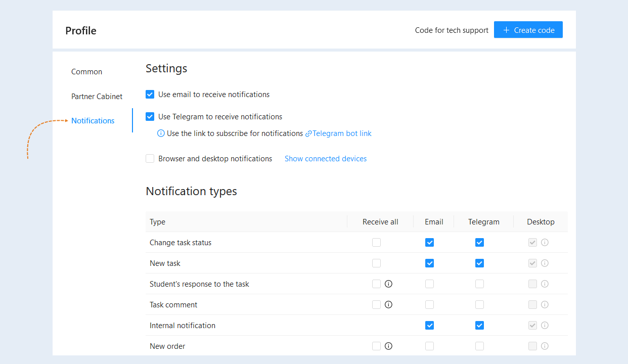628x364 pixels.
Task: Click Desktop info icon in New order row
Action: [x=545, y=346]
